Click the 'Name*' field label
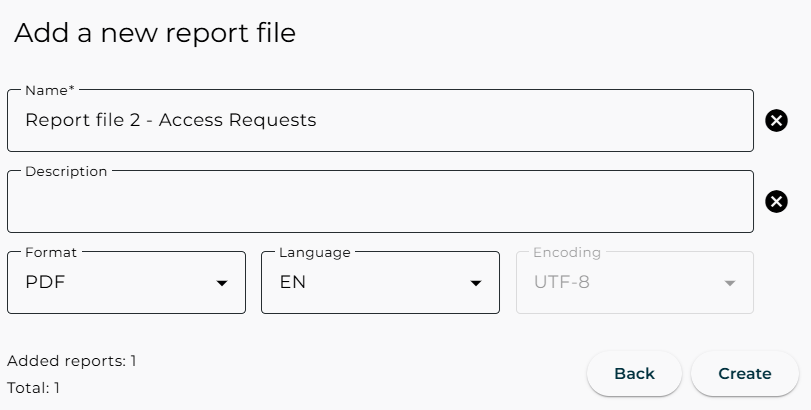811x410 pixels. (50, 90)
